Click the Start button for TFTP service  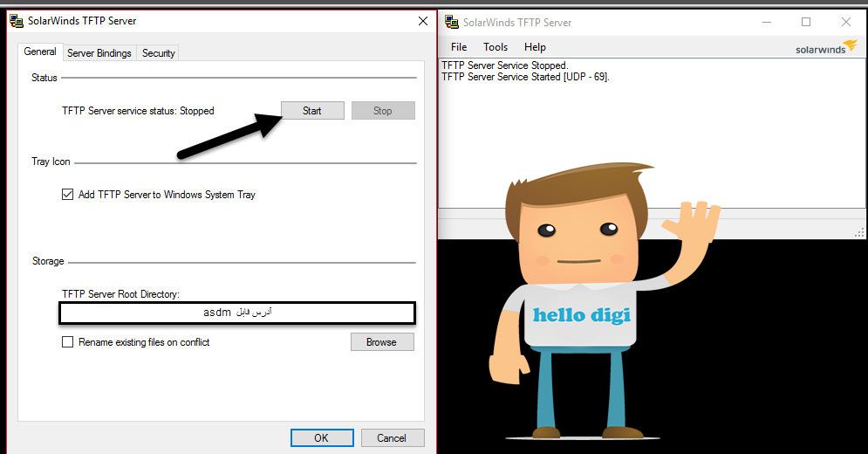[x=312, y=110]
